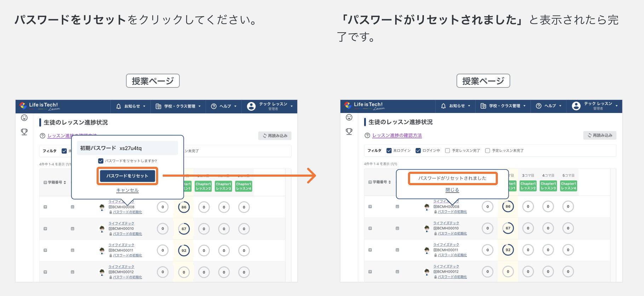The image size is (644, 296).
Task: Click the 67 progress circle in right screenshot
Action: 508,228
